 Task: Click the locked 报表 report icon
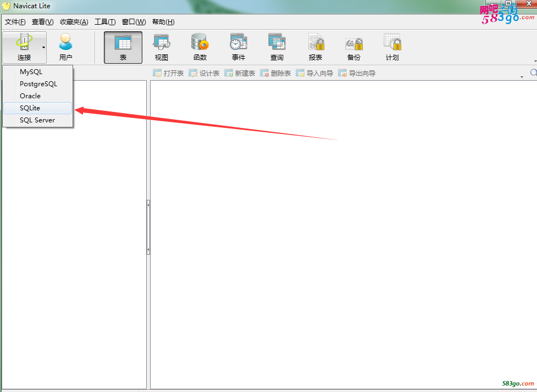(x=315, y=47)
